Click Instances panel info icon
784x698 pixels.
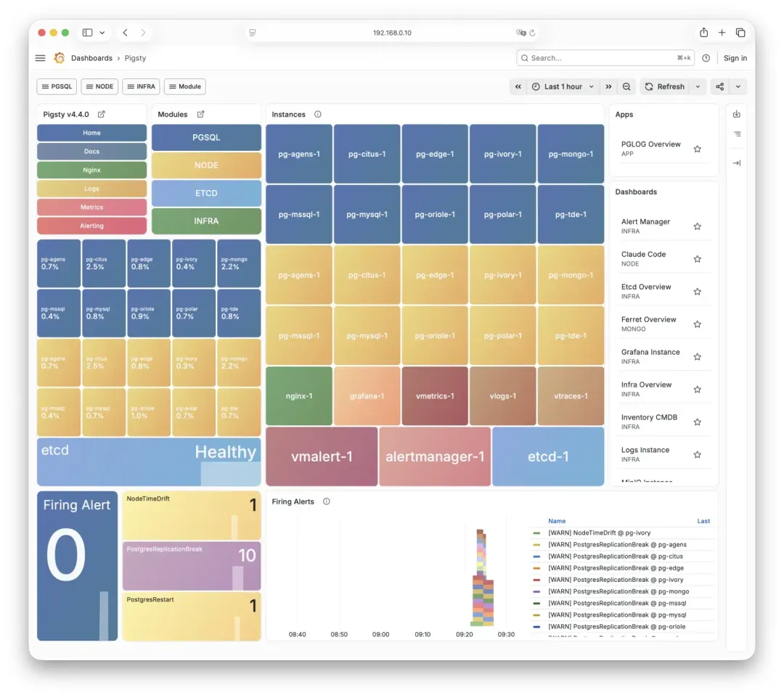[x=318, y=114]
